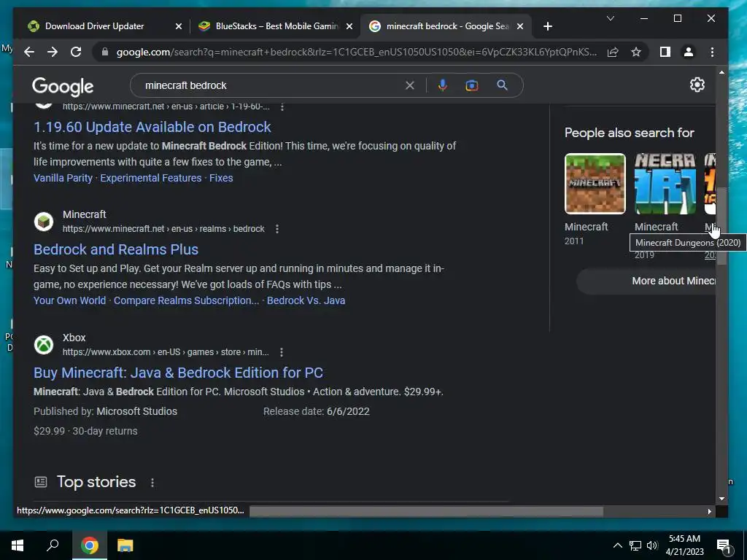The height and width of the screenshot is (560, 747).
Task: Close the BlueStacks tab
Action: 349,26
